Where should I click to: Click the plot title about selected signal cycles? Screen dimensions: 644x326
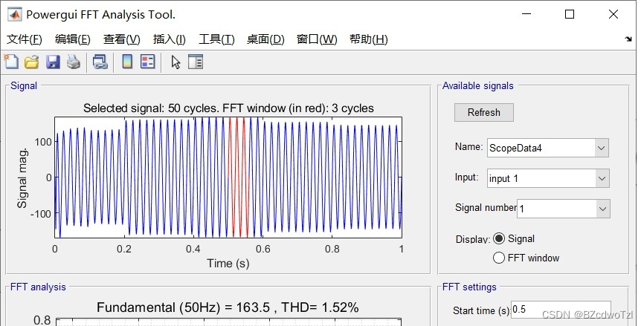(228, 108)
